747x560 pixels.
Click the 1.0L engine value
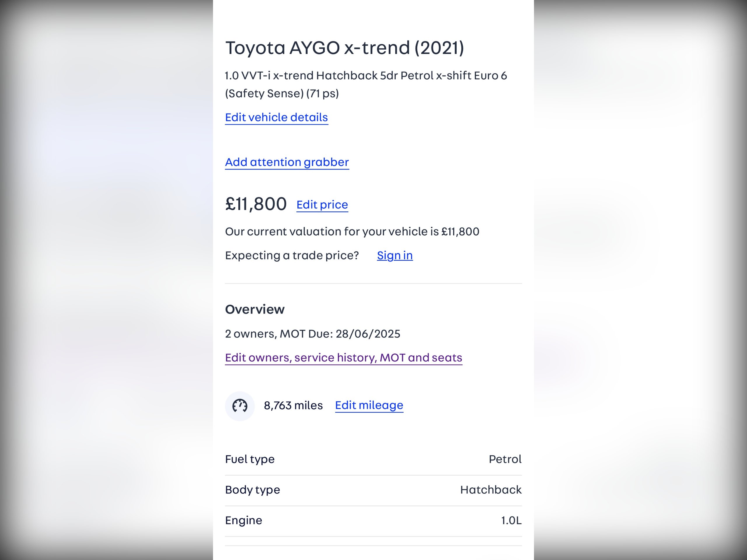click(511, 521)
